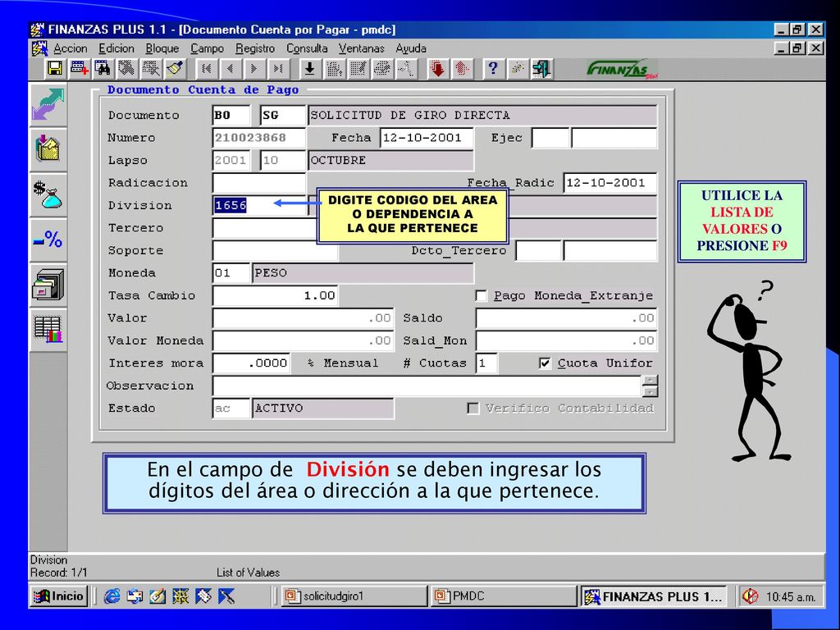Click the paintbrush clear toolbar icon

click(x=174, y=69)
